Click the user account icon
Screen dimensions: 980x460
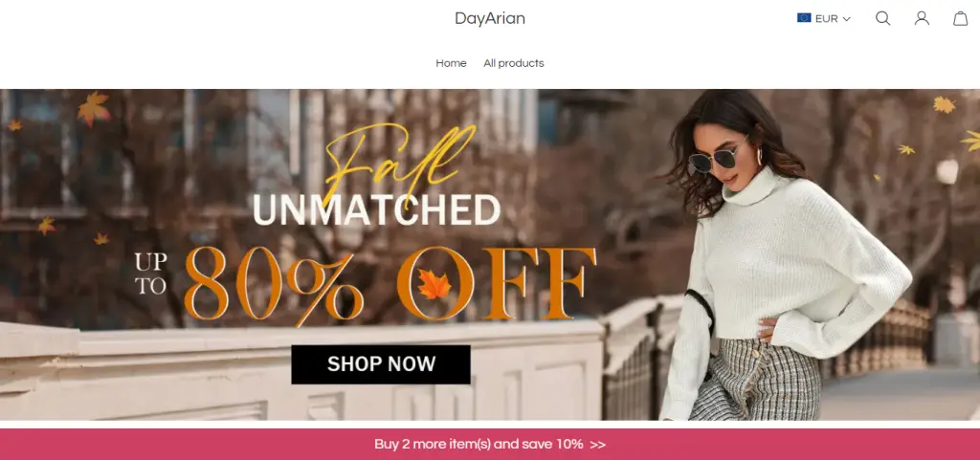point(922,19)
